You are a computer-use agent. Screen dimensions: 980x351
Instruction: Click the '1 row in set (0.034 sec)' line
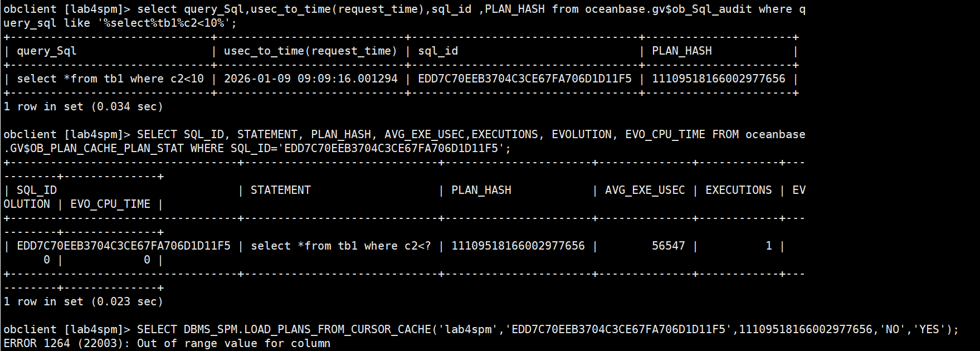point(83,107)
